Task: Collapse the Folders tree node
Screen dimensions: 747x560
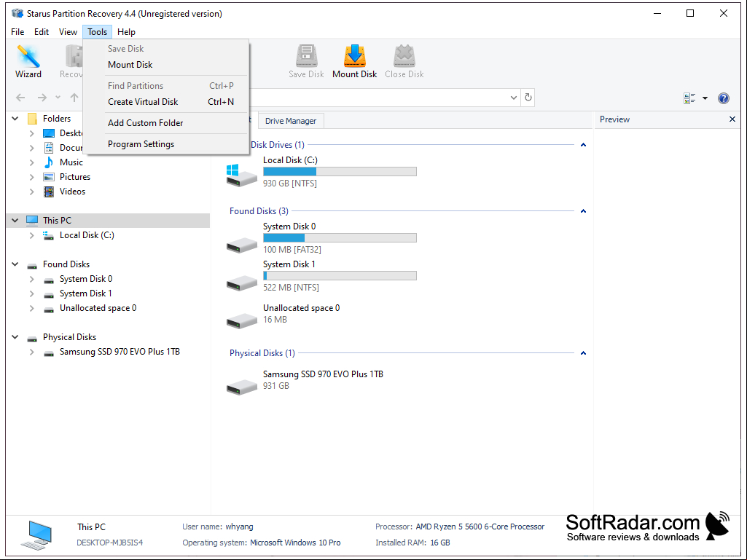Action: pos(15,119)
